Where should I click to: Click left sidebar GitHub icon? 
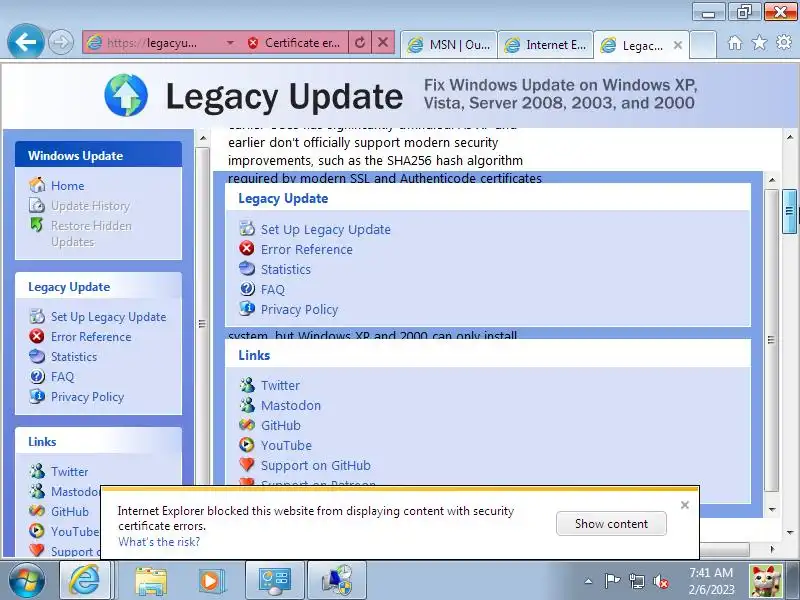point(37,511)
